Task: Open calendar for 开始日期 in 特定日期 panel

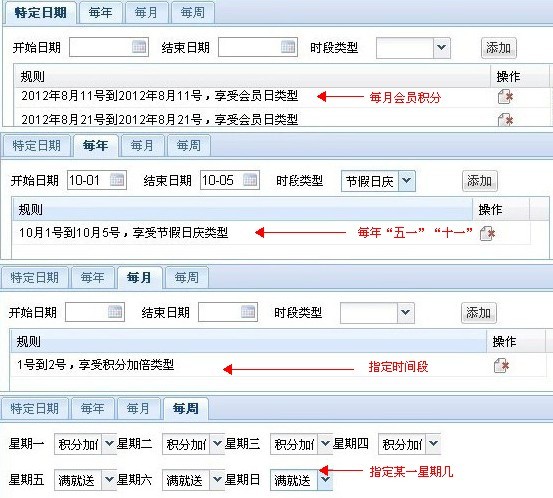Action: tap(139, 47)
